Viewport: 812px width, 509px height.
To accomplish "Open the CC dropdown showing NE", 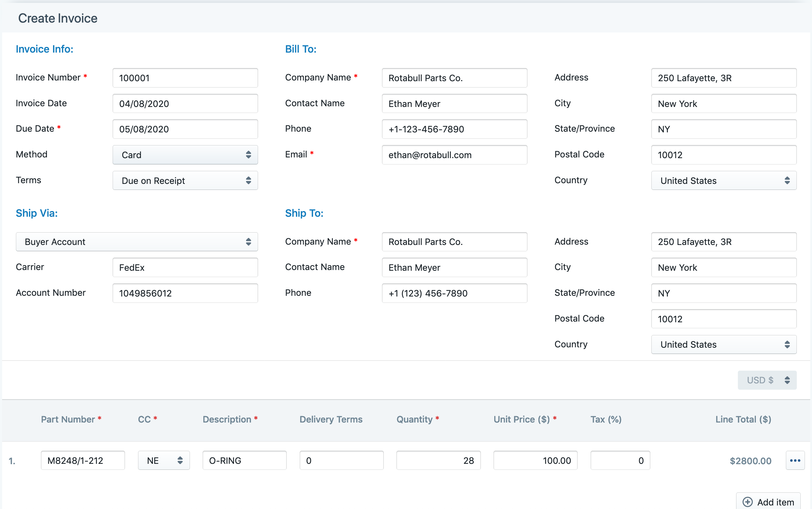I will click(163, 460).
